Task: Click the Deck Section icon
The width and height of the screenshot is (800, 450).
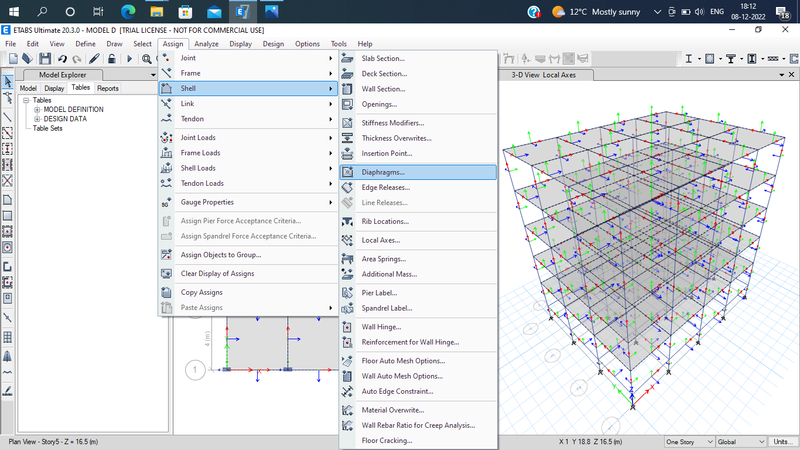Action: [x=347, y=74]
